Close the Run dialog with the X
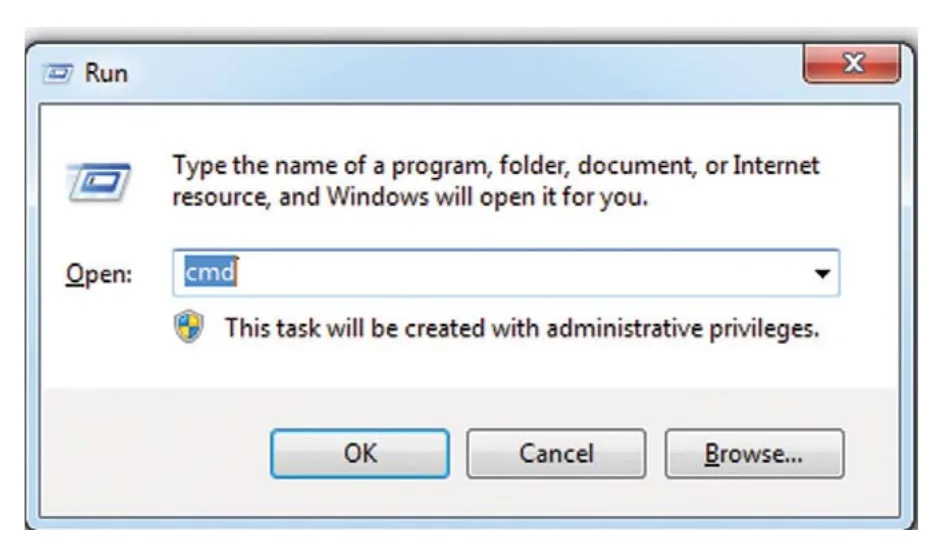The height and width of the screenshot is (545, 943). click(852, 63)
